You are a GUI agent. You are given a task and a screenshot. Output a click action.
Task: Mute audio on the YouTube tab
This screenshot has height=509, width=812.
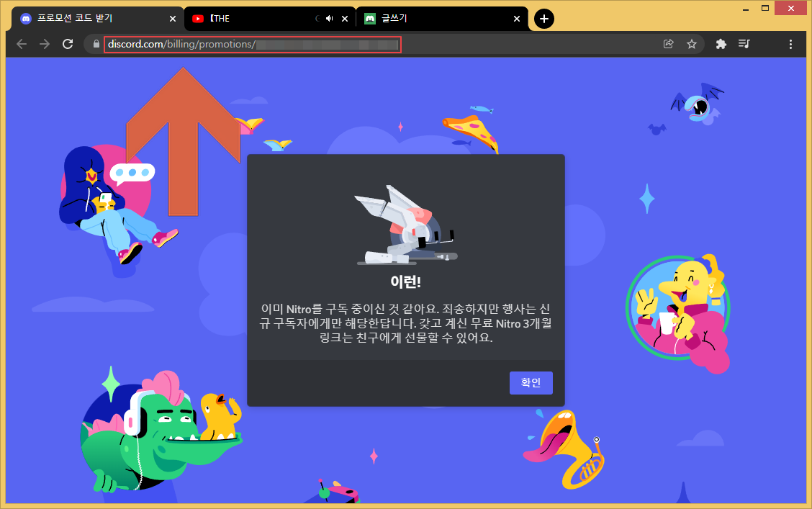pos(330,19)
